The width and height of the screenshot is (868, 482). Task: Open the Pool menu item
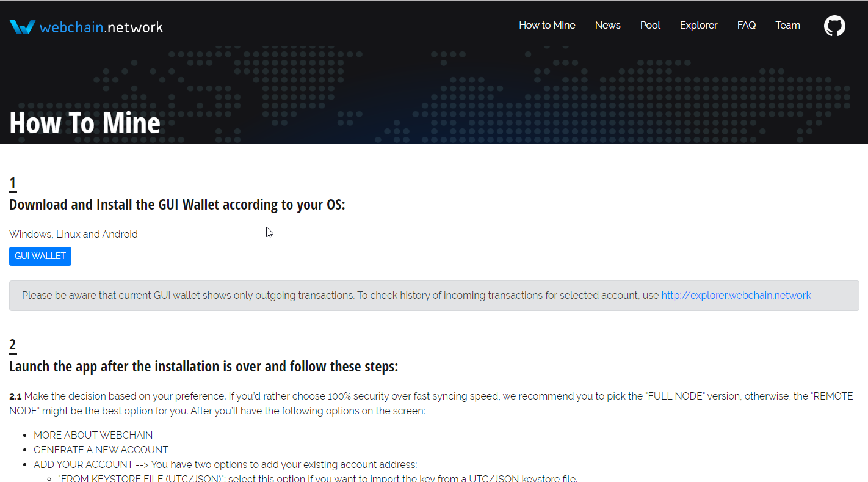(x=650, y=25)
